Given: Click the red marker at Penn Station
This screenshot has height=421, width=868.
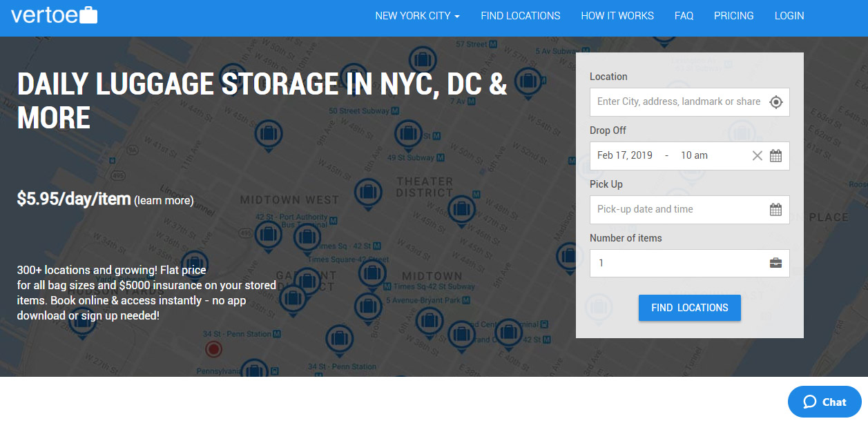Looking at the screenshot, I should [x=214, y=349].
